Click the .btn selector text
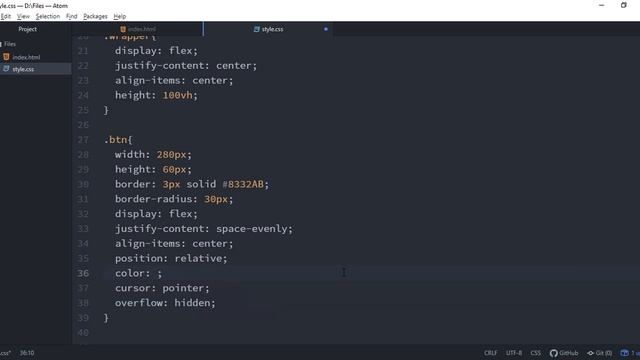This screenshot has width=640, height=360. click(116, 140)
